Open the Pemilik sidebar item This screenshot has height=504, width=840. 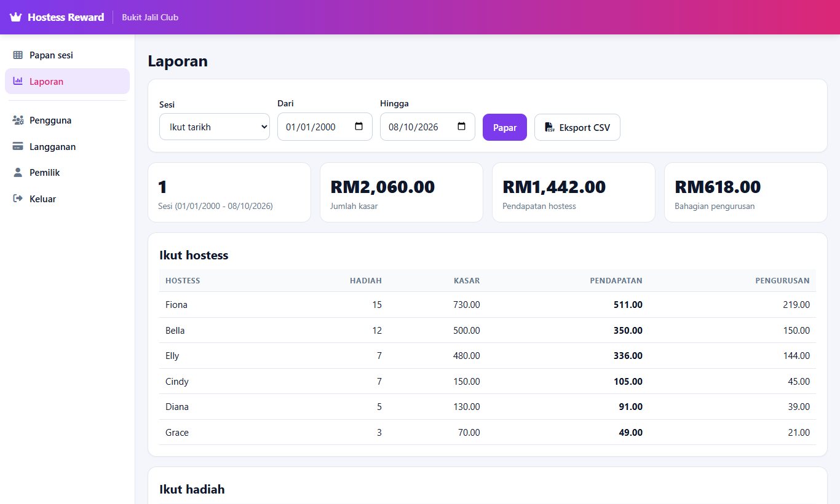pos(67,173)
